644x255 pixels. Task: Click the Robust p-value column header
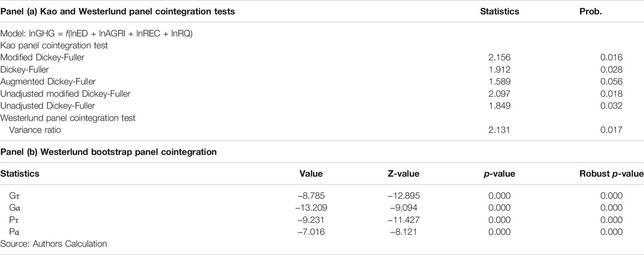click(x=611, y=174)
